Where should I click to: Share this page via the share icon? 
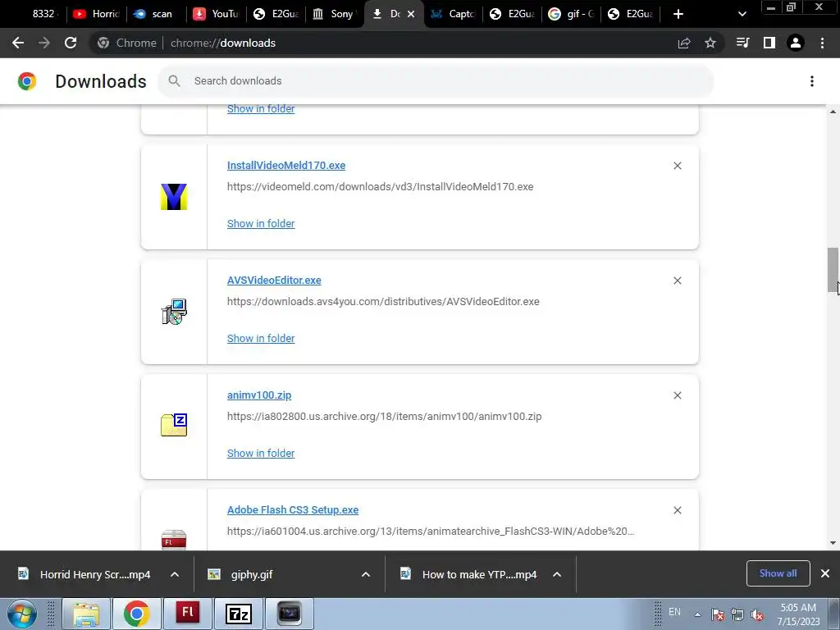coord(684,43)
